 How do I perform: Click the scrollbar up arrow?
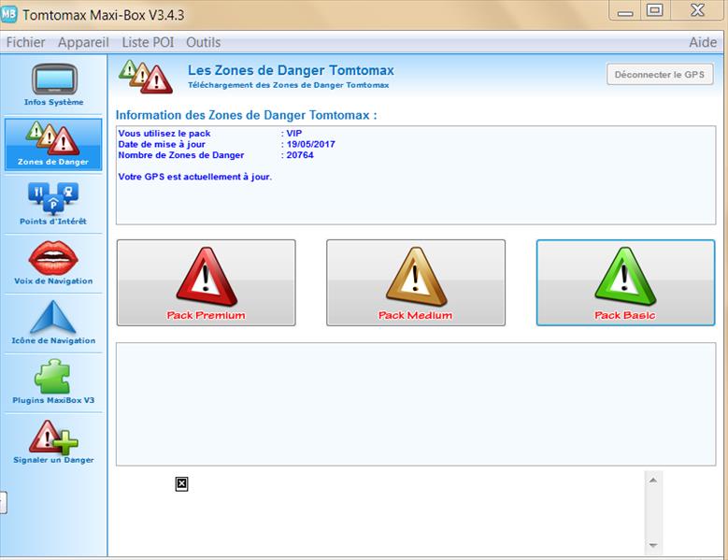653,481
